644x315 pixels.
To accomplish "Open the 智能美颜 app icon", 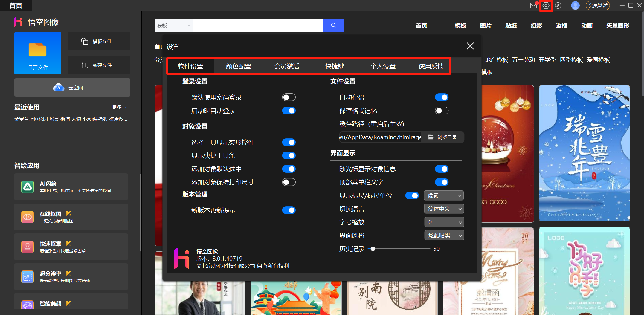I will (x=28, y=305).
